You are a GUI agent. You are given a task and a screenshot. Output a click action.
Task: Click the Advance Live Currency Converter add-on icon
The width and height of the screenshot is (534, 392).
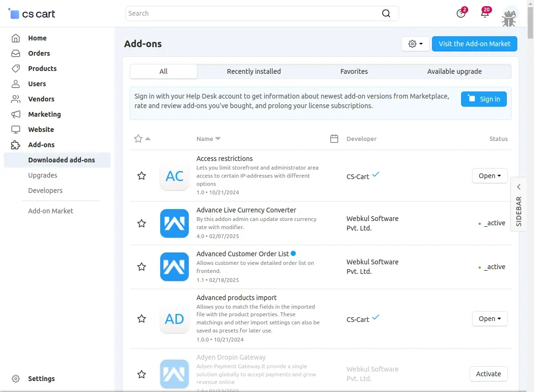click(x=175, y=223)
